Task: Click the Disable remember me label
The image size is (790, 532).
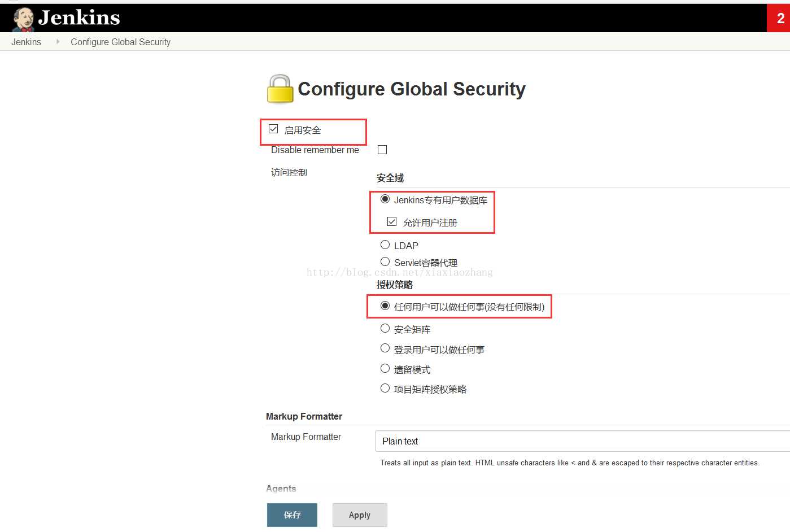Action: [x=315, y=150]
